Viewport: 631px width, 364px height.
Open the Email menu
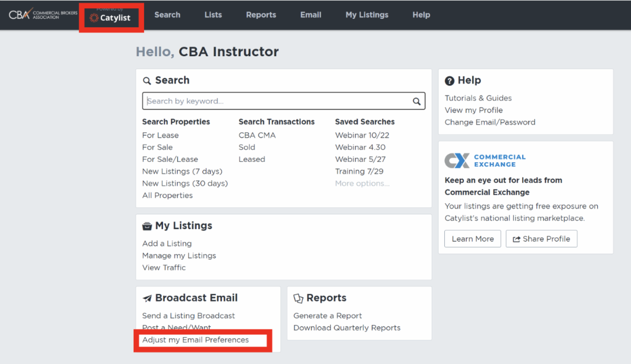[311, 15]
